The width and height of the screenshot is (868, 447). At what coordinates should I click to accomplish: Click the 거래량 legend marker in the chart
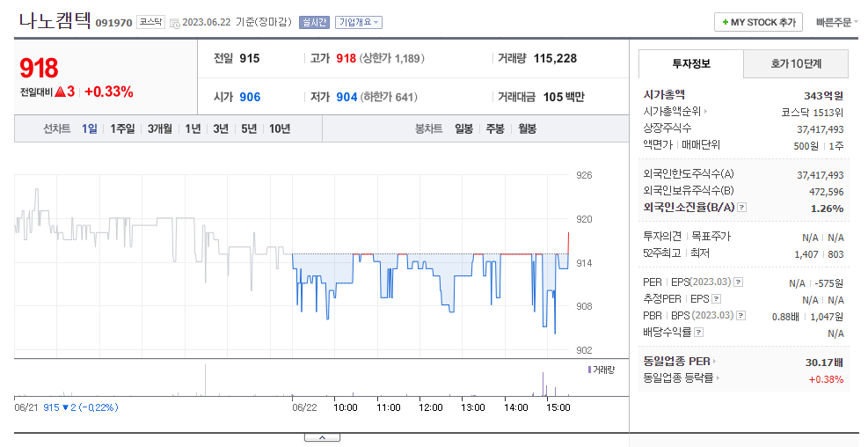tap(589, 370)
